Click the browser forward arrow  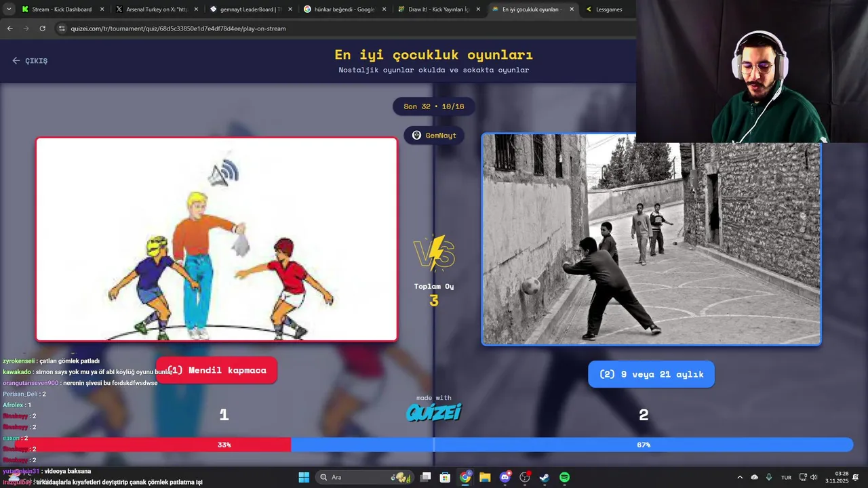[x=26, y=28]
